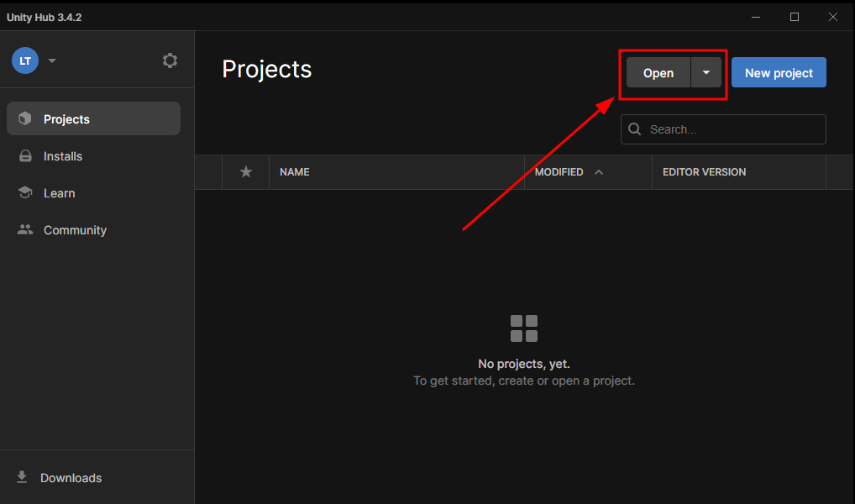Screen dimensions: 855x504
Task: Focus the Search projects field
Action: coord(723,129)
